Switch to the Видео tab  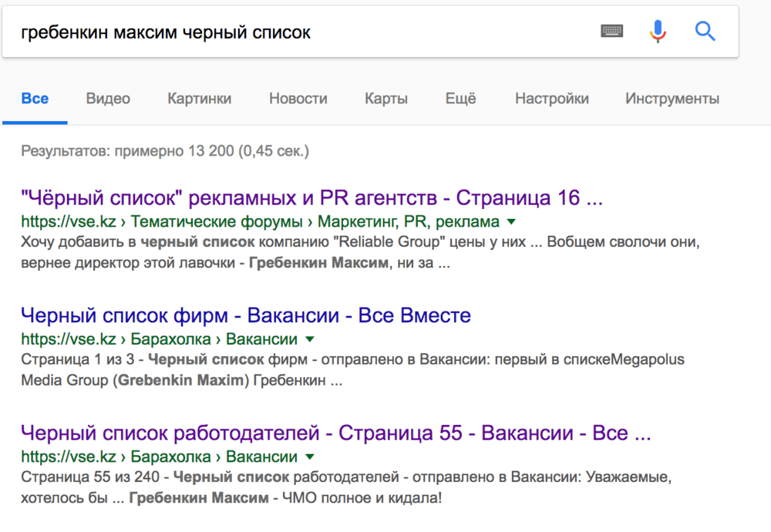point(108,99)
